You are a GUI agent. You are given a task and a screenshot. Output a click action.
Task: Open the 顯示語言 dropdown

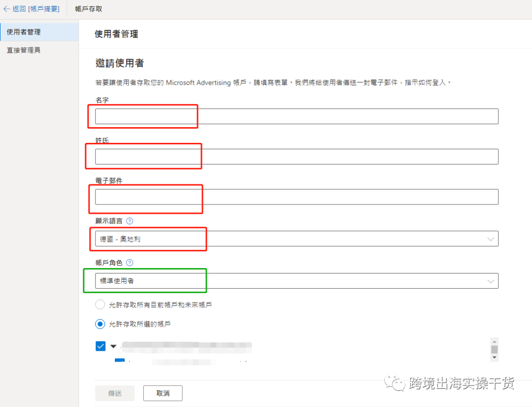pyautogui.click(x=491, y=238)
